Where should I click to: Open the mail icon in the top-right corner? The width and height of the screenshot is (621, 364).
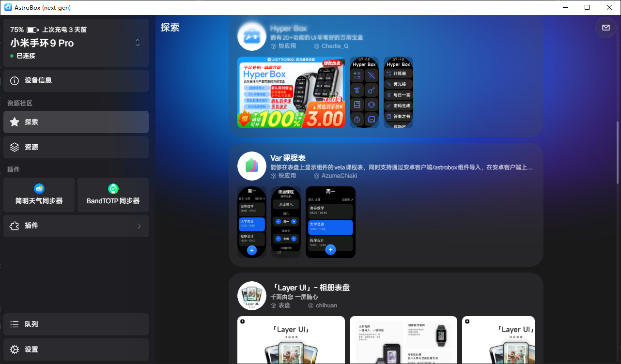click(x=605, y=28)
